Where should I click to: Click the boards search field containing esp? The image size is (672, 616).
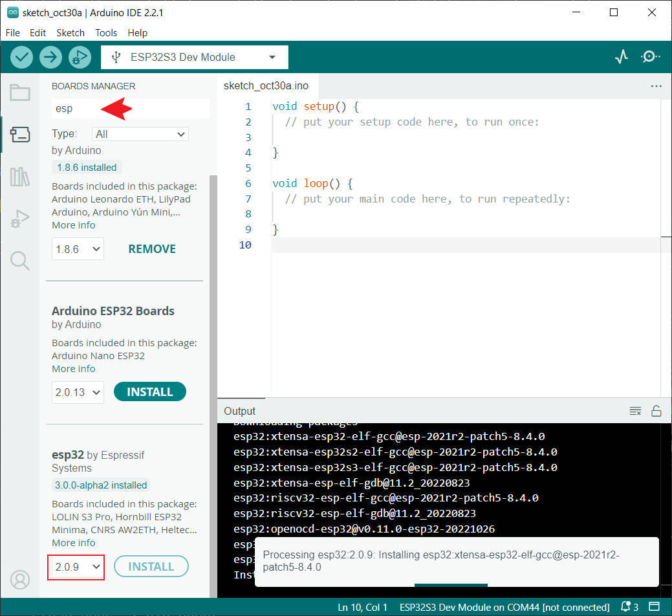[129, 109]
